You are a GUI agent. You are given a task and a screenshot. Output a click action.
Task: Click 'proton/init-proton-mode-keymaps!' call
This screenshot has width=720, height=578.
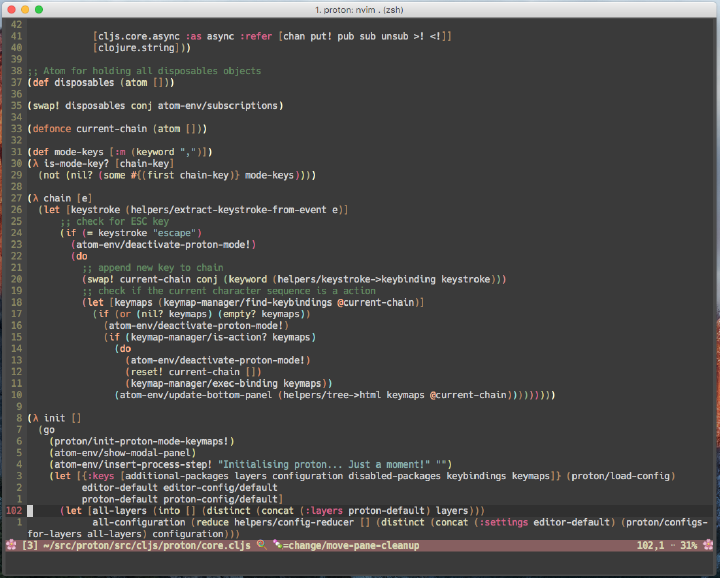(x=141, y=441)
